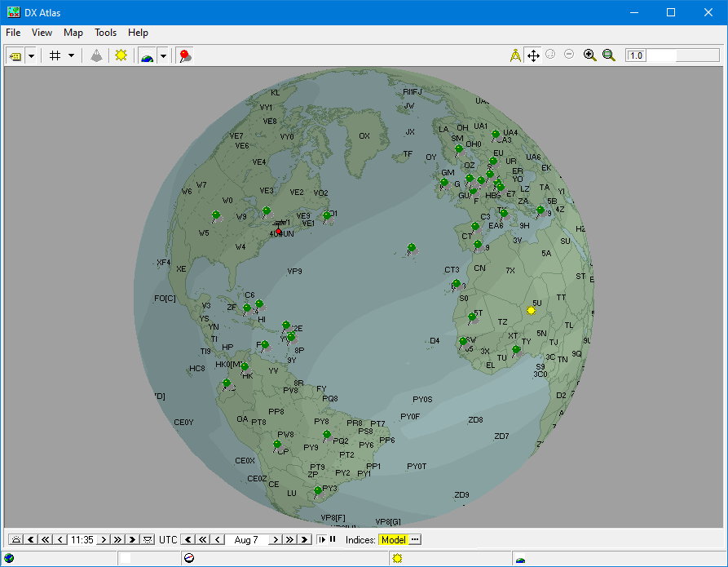This screenshot has height=567, width=728.
Task: Activate the pan (move) tool
Action: [533, 55]
